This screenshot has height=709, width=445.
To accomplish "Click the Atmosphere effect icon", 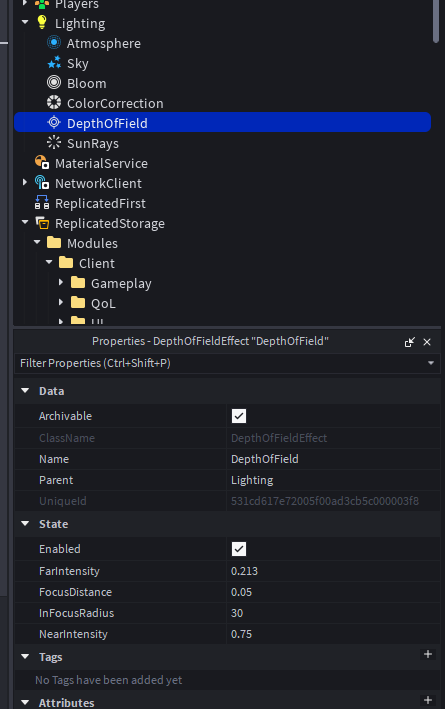I will [x=54, y=43].
